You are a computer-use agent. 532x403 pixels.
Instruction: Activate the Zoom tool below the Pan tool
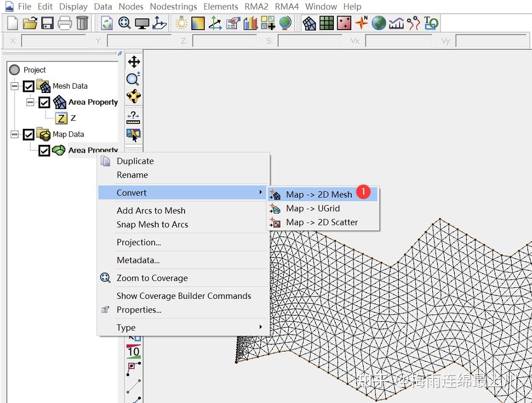pos(134,79)
